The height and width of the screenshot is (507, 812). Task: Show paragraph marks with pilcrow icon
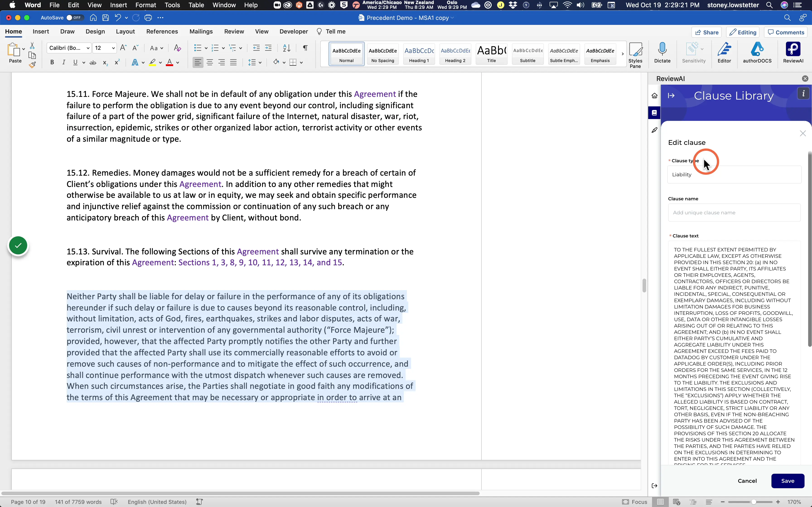coord(305,48)
